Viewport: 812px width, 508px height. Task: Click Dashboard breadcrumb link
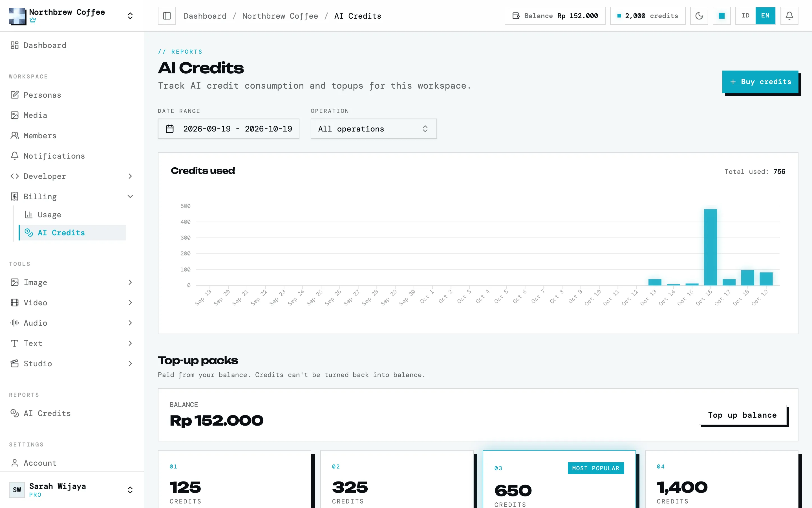205,16
